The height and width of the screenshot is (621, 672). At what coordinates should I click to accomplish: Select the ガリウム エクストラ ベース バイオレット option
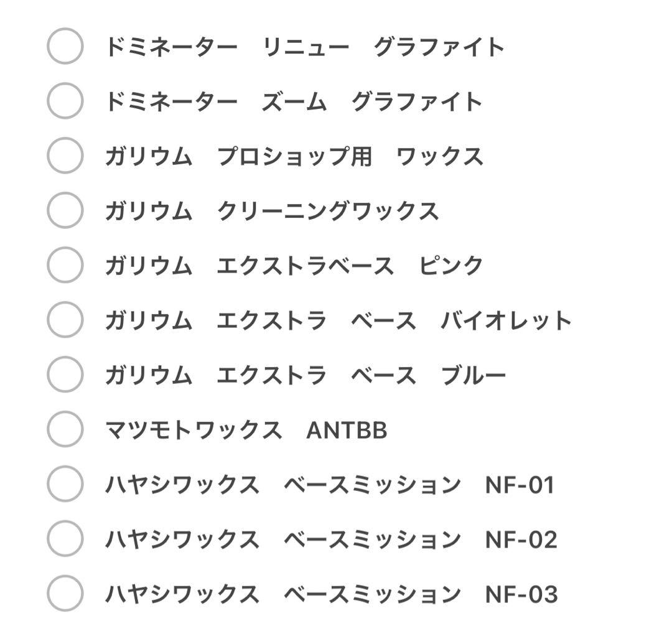pyautogui.click(x=65, y=320)
